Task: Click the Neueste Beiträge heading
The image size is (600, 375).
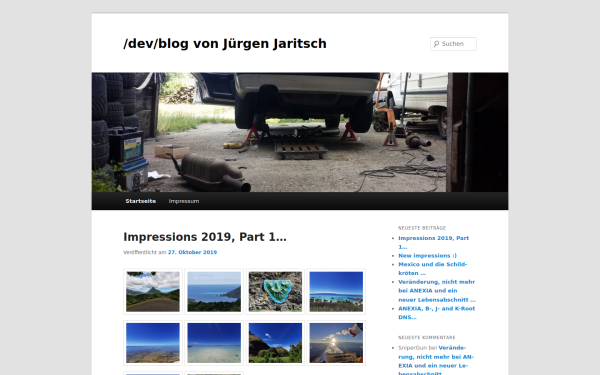Action: (x=422, y=228)
